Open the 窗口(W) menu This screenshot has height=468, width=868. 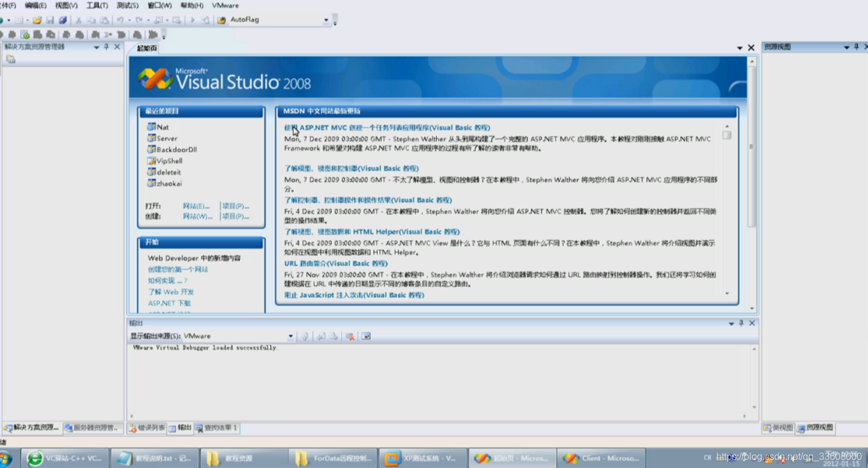pos(159,5)
